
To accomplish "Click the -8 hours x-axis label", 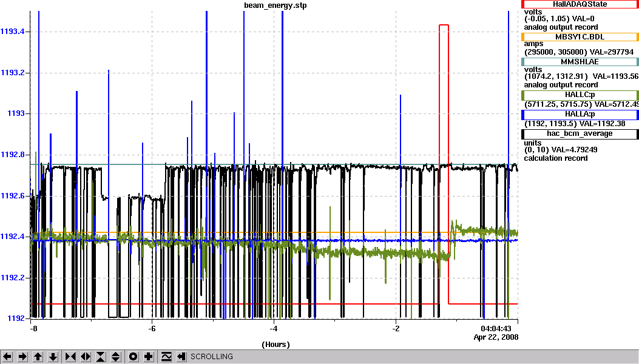I will point(33,329).
